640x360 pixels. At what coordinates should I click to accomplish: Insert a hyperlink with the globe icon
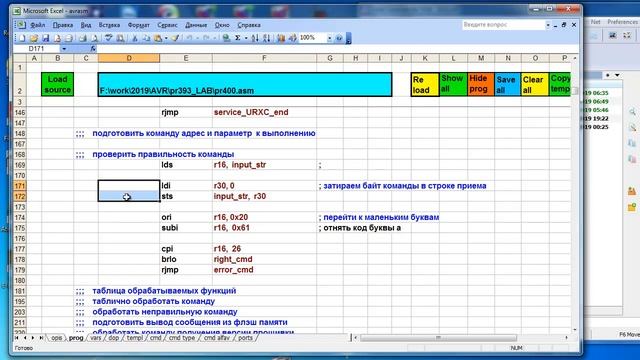[x=226, y=38]
